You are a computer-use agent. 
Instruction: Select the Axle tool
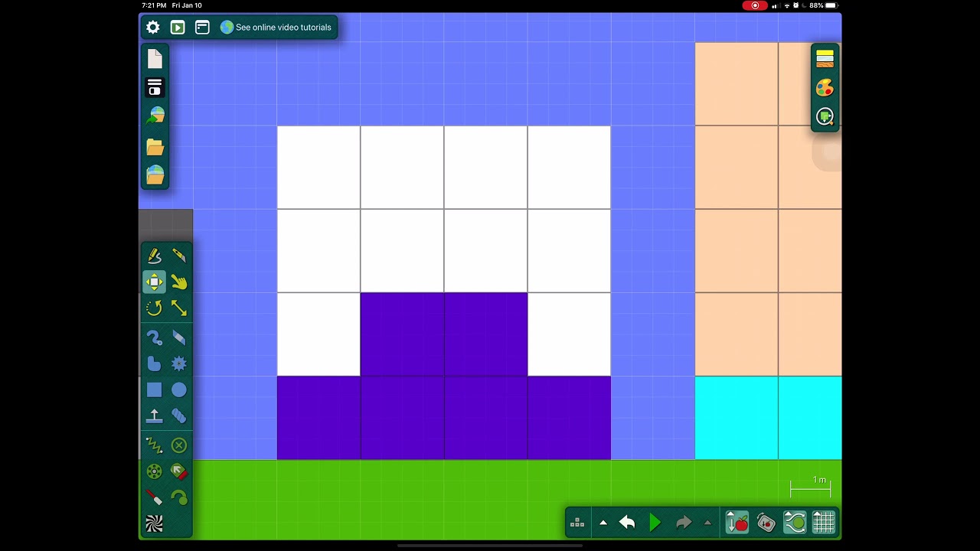[155, 471]
